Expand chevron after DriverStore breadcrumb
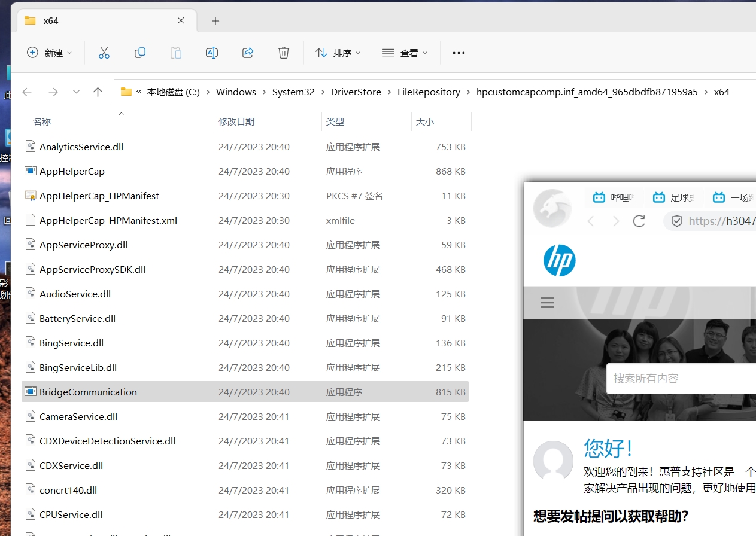 pos(390,92)
